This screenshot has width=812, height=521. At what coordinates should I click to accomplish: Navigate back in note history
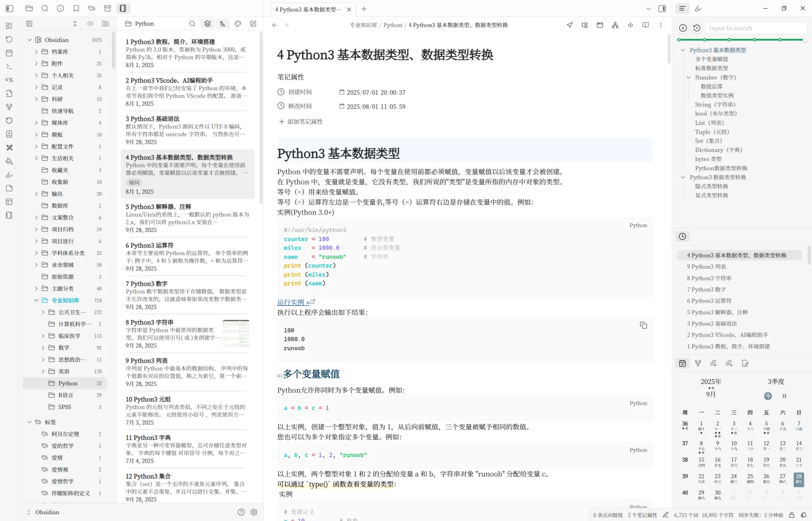[275, 25]
